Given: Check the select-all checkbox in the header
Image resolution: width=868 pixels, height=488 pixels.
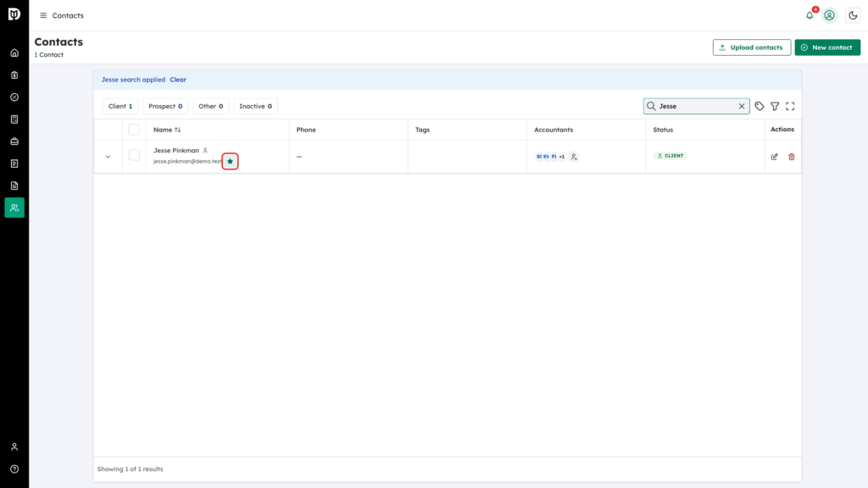Looking at the screenshot, I should [134, 130].
